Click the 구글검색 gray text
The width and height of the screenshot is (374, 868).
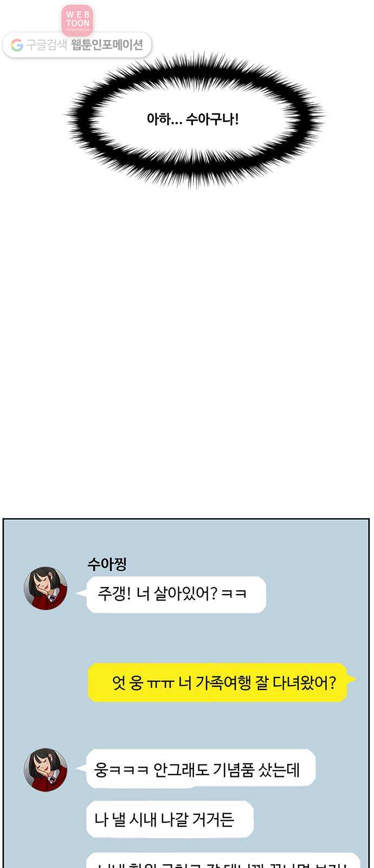[47, 45]
